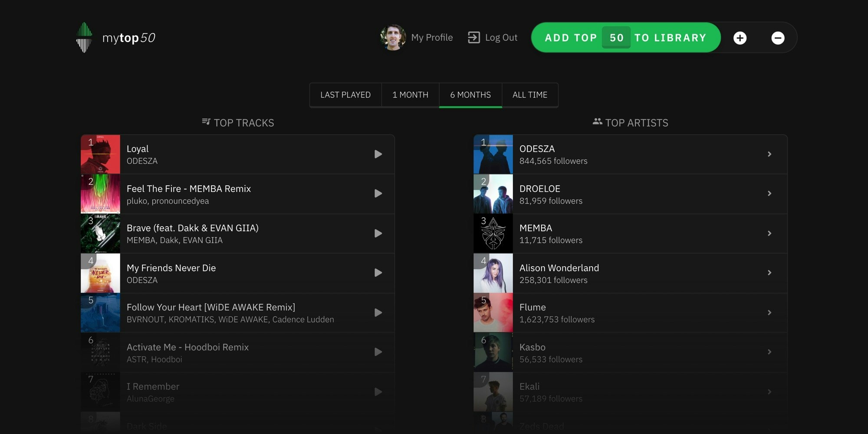Image resolution: width=868 pixels, height=434 pixels.
Task: Click Ekali artist photo
Action: tap(493, 392)
